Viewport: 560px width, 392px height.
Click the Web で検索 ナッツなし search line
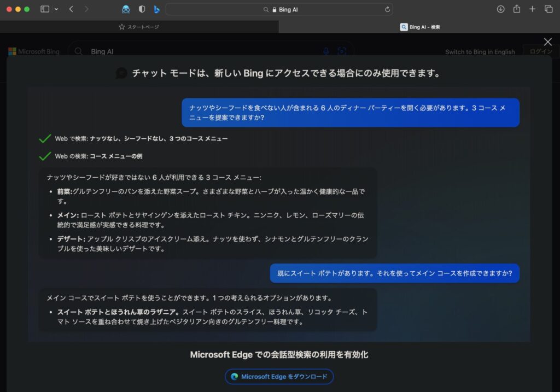pyautogui.click(x=141, y=138)
